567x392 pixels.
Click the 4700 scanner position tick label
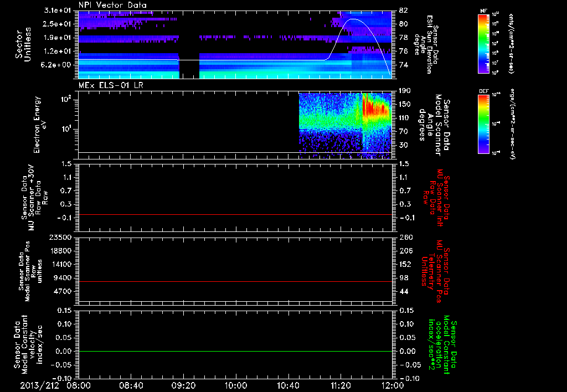tap(62, 291)
